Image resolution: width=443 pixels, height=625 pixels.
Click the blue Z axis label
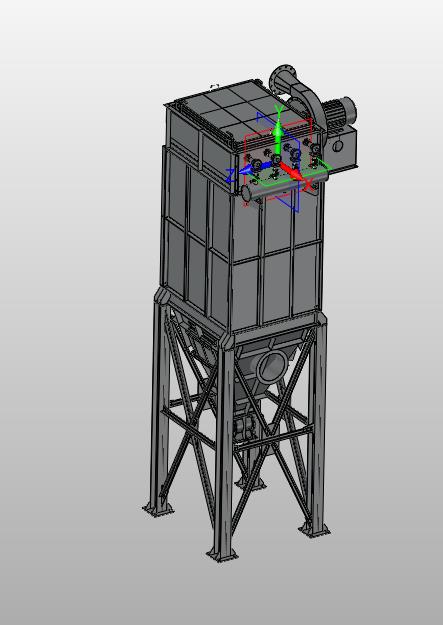[230, 175]
